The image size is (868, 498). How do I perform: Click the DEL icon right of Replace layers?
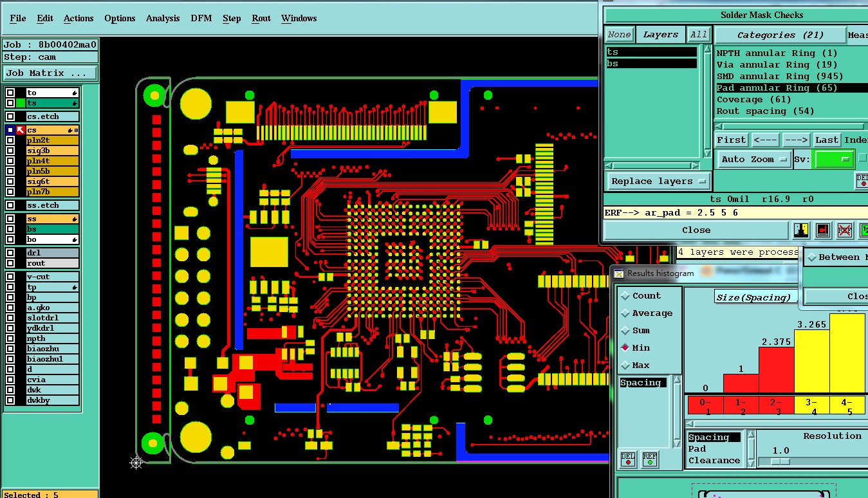pos(862,181)
